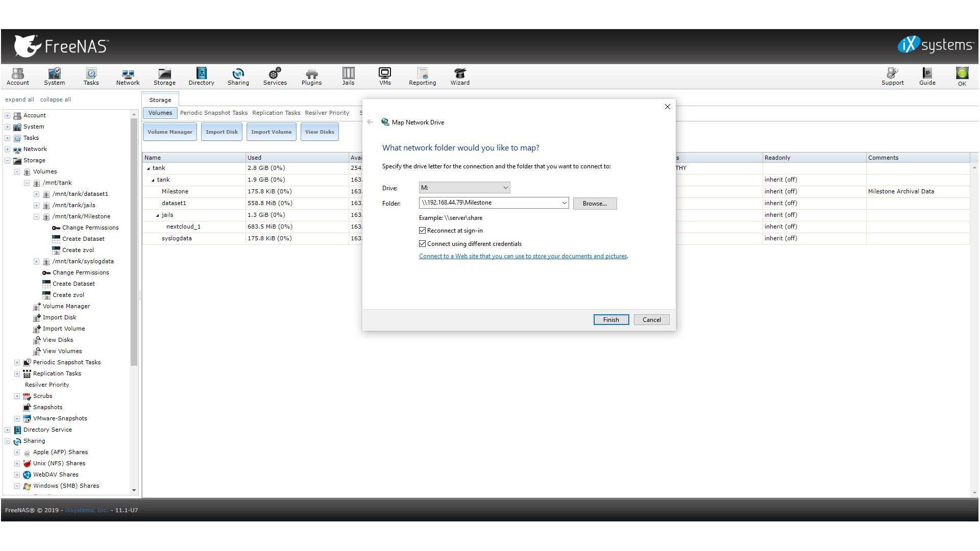Collapse the jails row in volume table

click(x=158, y=215)
